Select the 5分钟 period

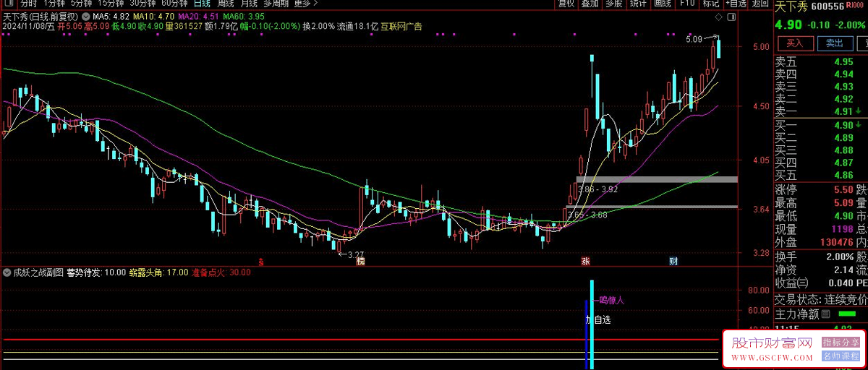tap(82, 4)
